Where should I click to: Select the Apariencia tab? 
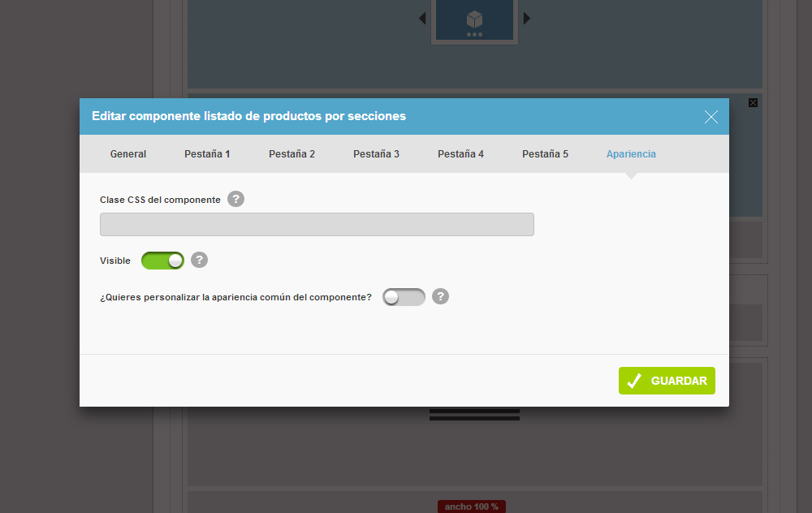(x=631, y=154)
